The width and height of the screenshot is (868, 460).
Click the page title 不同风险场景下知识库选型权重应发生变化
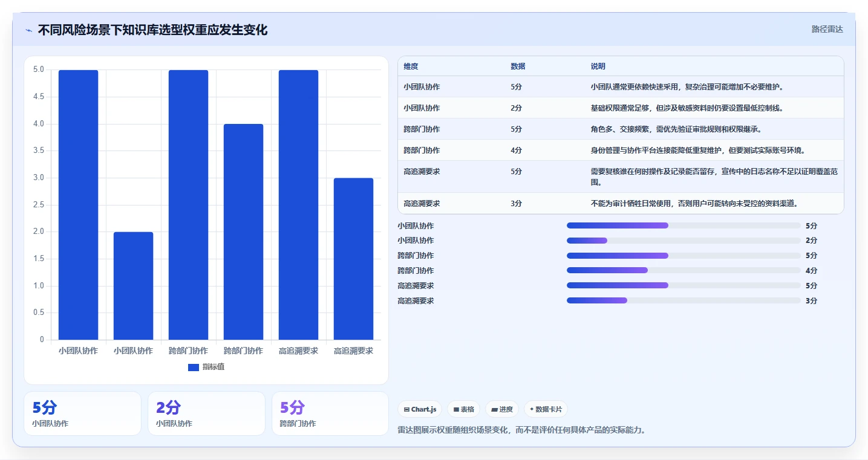pos(152,30)
